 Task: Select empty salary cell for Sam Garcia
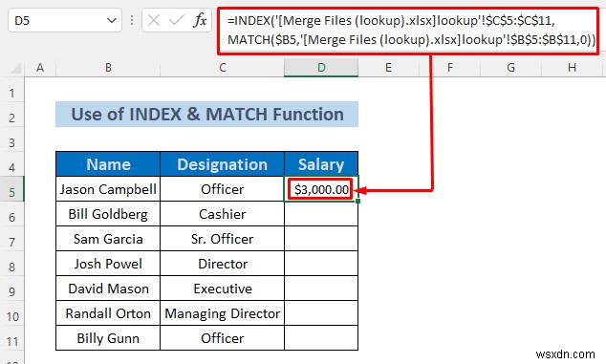321,239
